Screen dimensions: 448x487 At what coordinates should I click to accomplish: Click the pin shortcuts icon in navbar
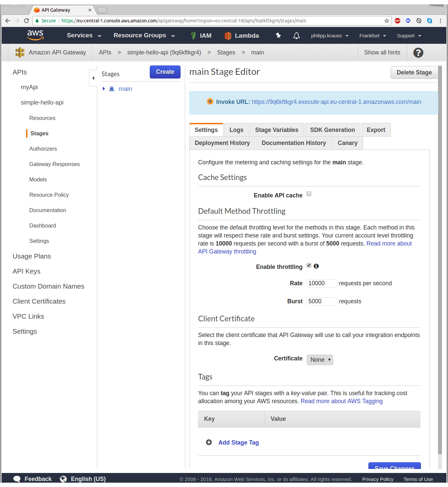click(x=278, y=35)
